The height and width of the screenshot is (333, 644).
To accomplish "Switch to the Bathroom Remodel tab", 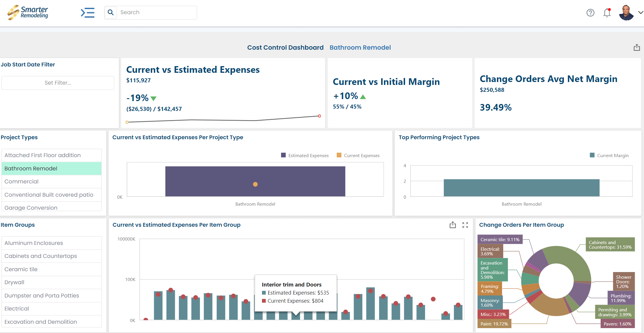I will coord(360,47).
